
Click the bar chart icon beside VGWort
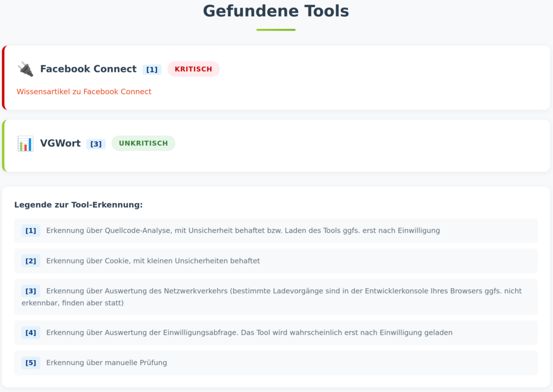click(x=25, y=144)
